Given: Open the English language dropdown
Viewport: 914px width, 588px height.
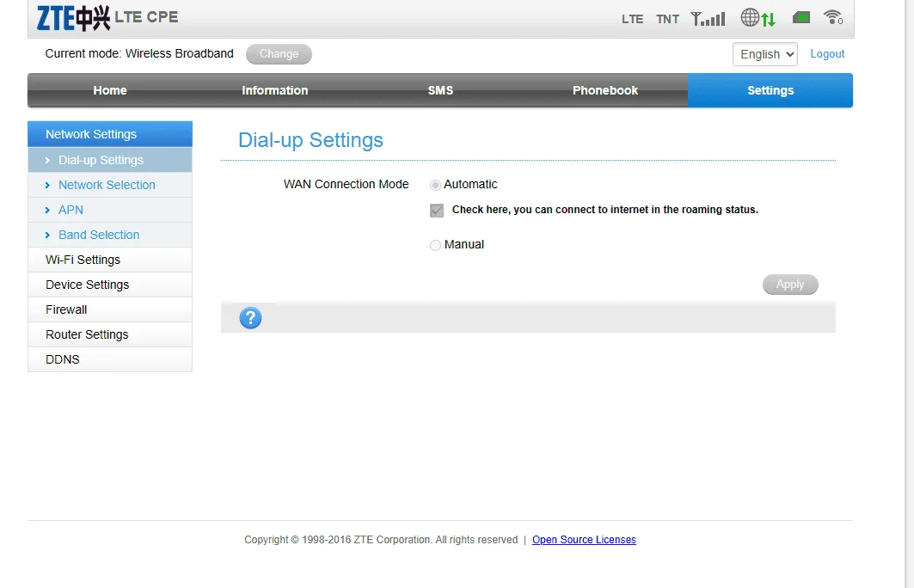Looking at the screenshot, I should pos(764,54).
